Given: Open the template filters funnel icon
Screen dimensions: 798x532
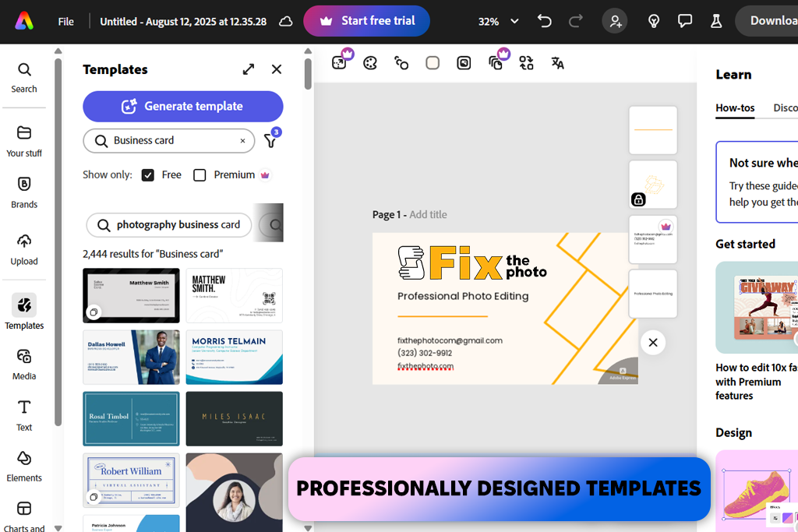Looking at the screenshot, I should tap(270, 140).
